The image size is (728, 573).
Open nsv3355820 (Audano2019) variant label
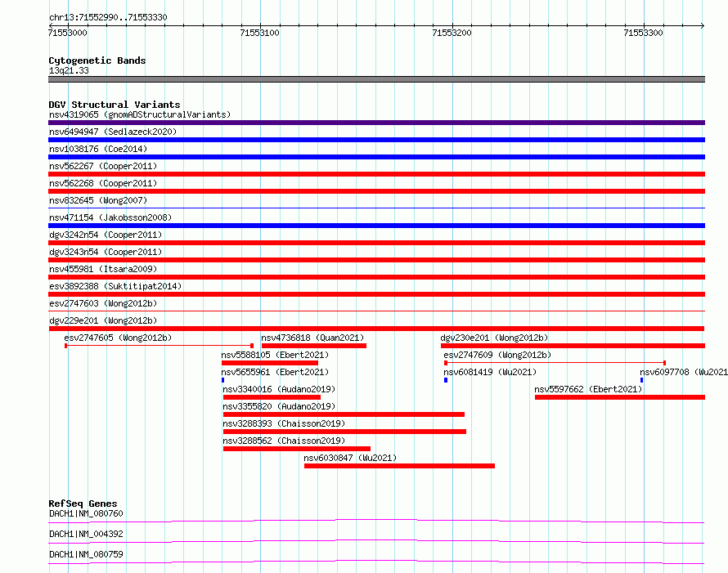[279, 406]
